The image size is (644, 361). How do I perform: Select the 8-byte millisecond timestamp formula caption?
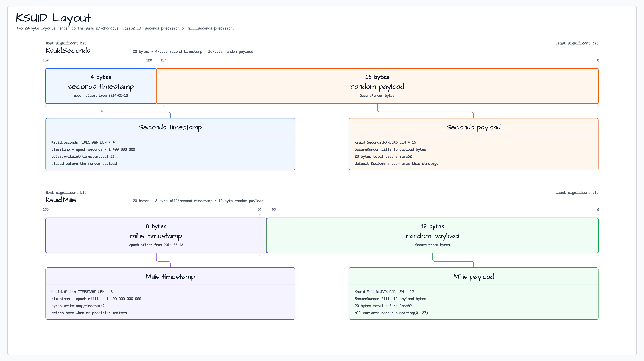198,201
